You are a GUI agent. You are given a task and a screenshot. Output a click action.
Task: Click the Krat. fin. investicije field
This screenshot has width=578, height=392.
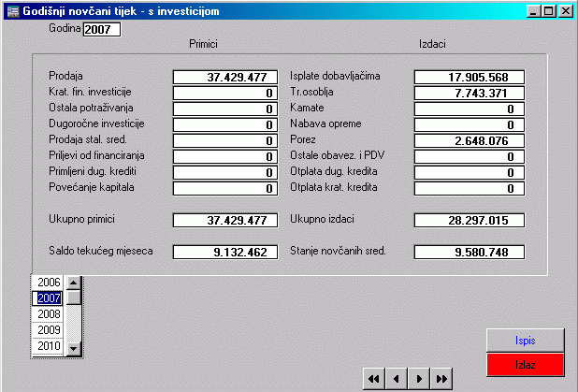pos(225,93)
